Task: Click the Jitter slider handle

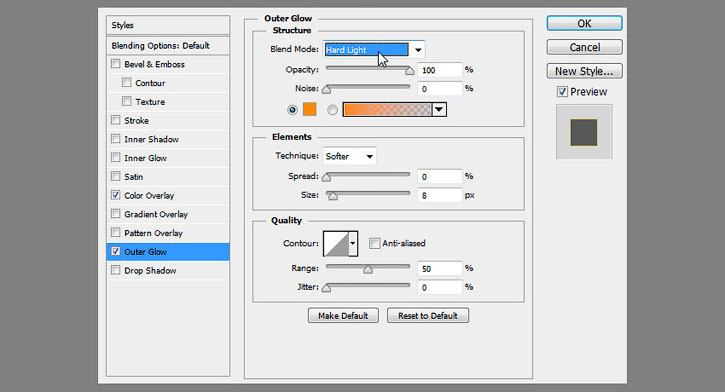Action: (x=326, y=288)
